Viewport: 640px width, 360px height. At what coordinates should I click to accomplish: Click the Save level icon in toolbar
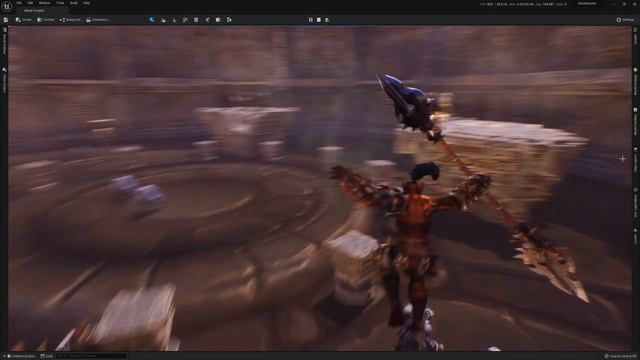tap(6, 20)
